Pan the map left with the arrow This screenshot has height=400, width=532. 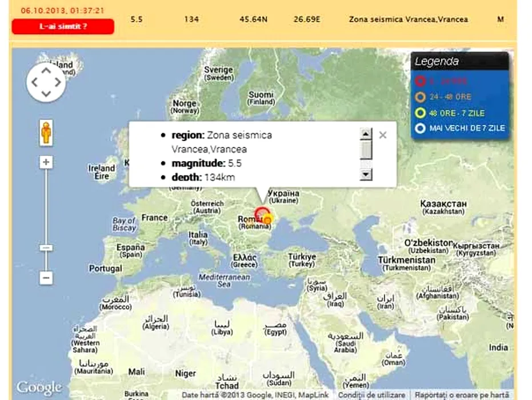click(x=35, y=82)
